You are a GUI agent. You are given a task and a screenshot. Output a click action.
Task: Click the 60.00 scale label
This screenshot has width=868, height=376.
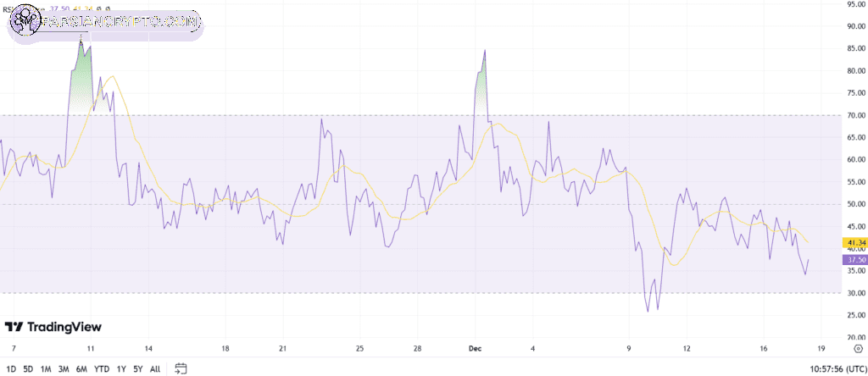[856, 160]
